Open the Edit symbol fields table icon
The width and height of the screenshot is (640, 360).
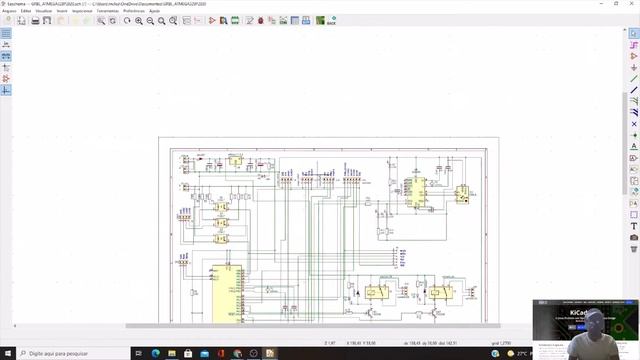coord(295,20)
